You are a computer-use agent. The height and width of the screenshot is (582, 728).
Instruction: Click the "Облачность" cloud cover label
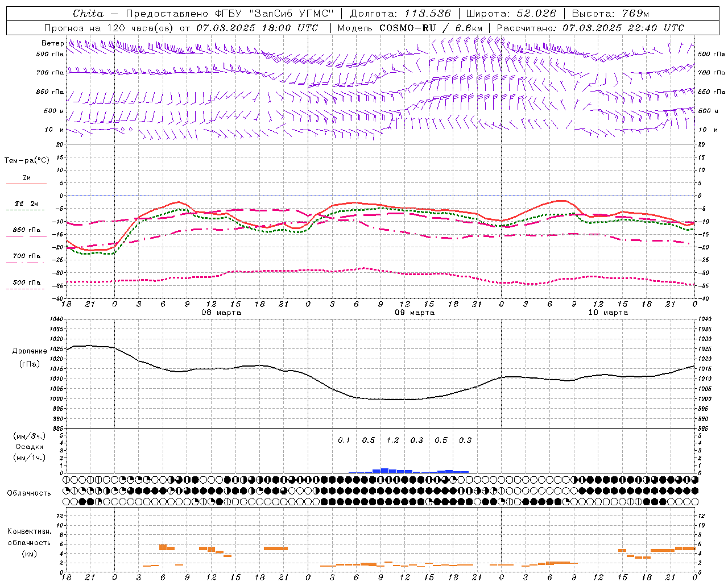coord(29,493)
